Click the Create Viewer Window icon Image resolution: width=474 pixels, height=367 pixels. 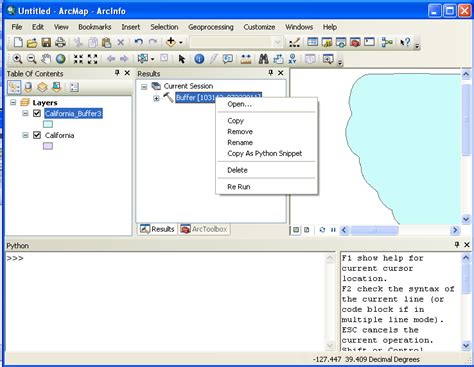(x=328, y=59)
